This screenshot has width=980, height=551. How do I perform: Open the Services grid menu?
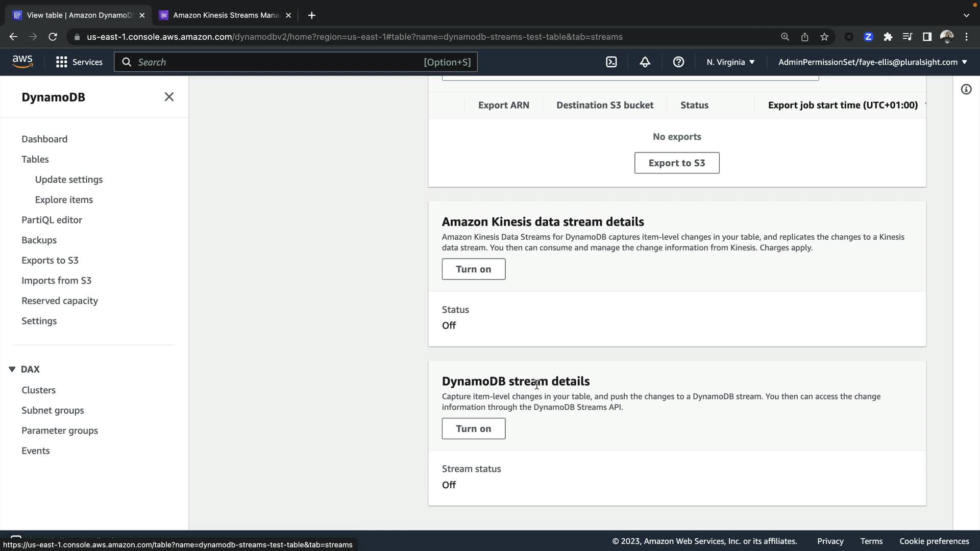click(x=79, y=62)
